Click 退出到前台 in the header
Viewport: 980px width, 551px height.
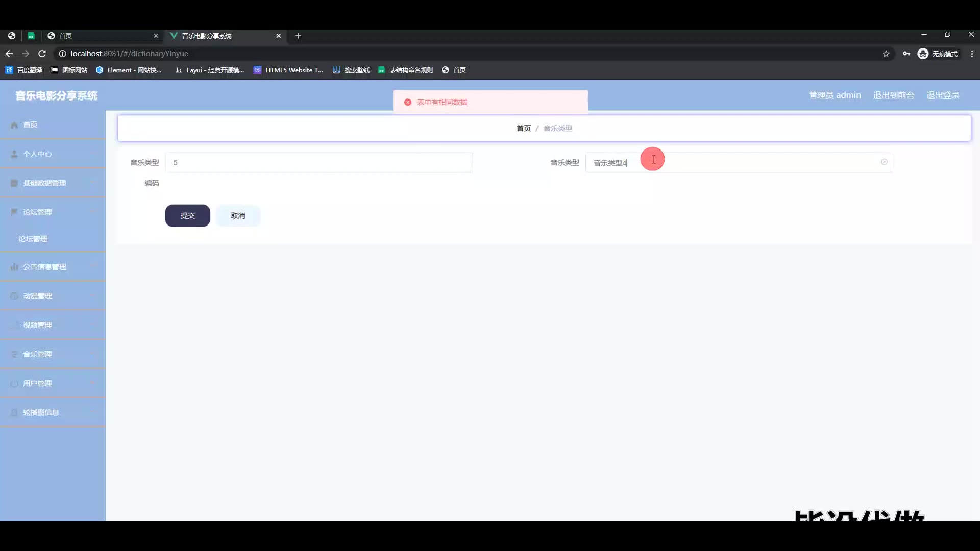893,95
